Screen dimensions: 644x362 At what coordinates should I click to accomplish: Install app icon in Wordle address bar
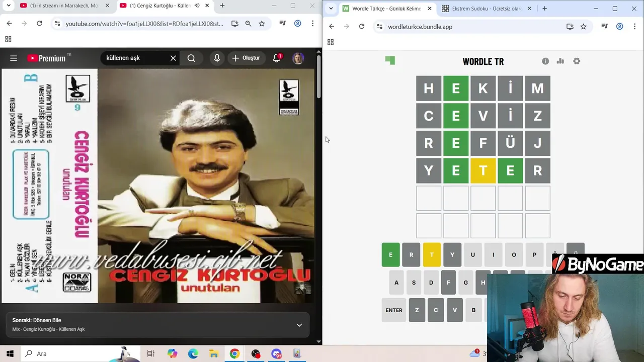(570, 27)
